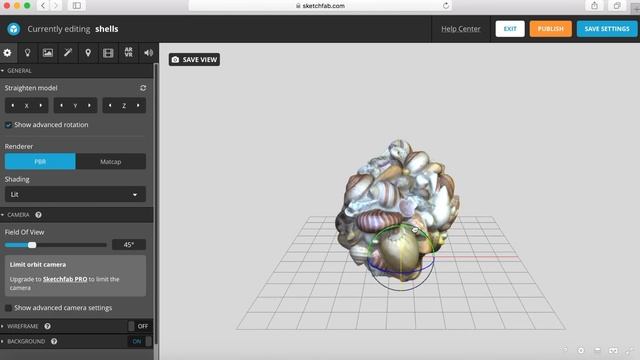
Task: Go back in the Safari browser
Action: coord(43,6)
